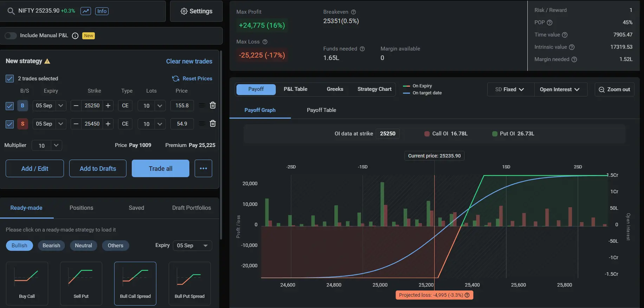Click the Add / Edit button
The image size is (644, 308).
tap(35, 168)
